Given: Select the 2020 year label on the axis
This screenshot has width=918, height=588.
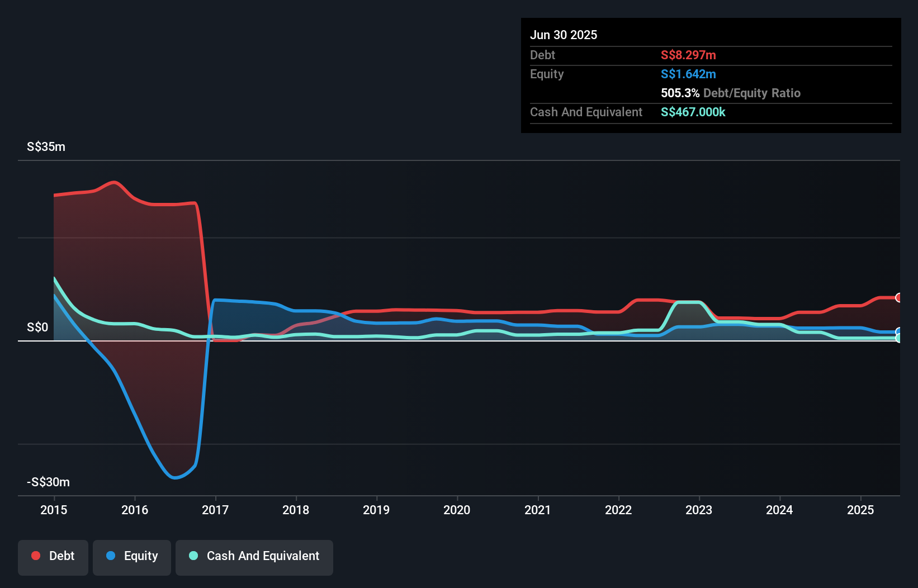Looking at the screenshot, I should click(x=457, y=510).
